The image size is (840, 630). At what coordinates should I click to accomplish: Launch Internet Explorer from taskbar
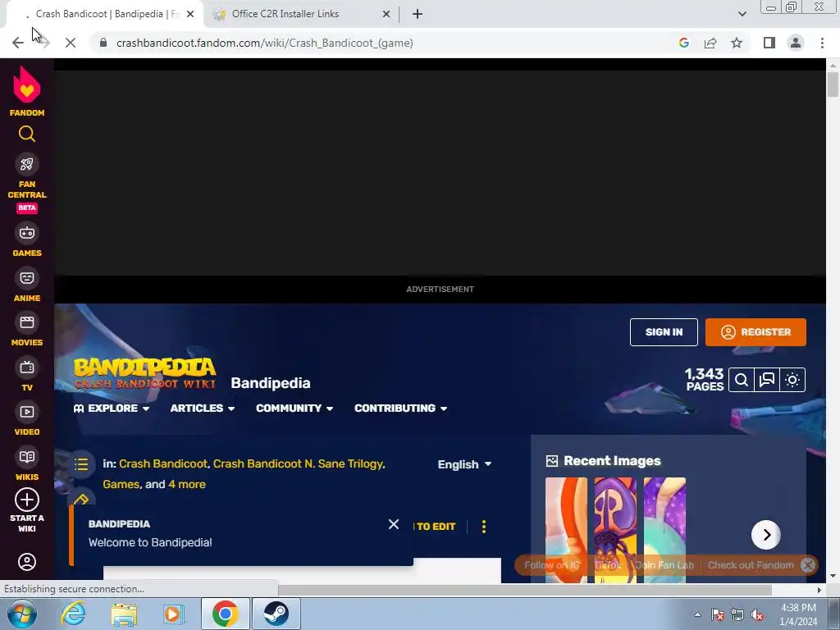point(73,614)
